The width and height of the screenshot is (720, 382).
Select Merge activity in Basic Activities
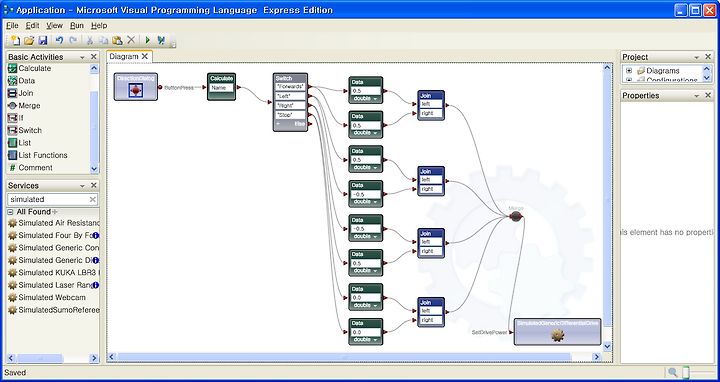[x=24, y=106]
